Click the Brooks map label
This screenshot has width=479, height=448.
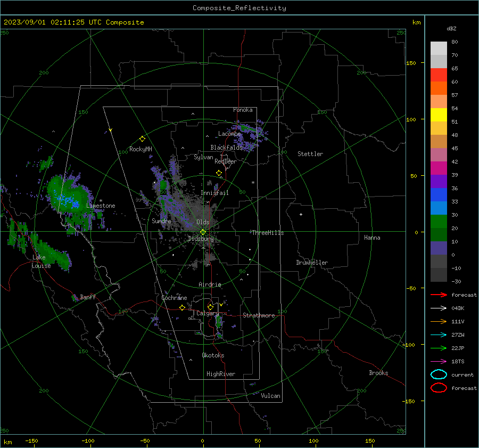[x=378, y=373]
